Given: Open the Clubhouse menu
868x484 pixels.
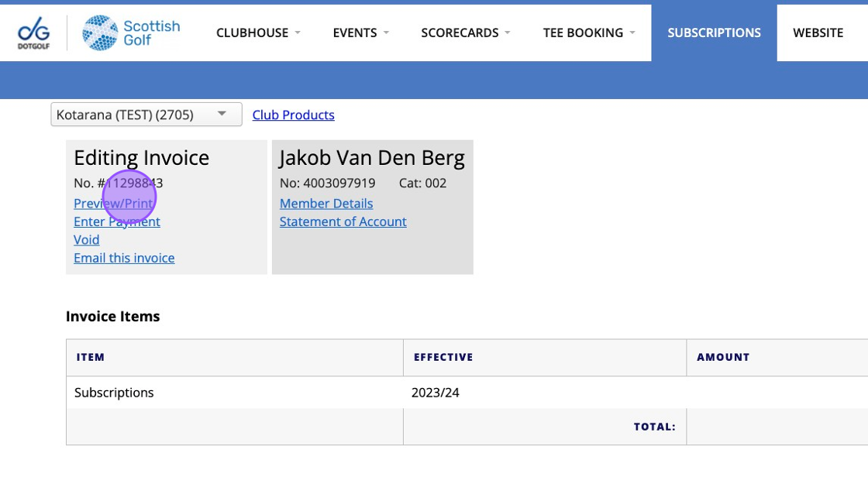Looking at the screenshot, I should point(258,33).
